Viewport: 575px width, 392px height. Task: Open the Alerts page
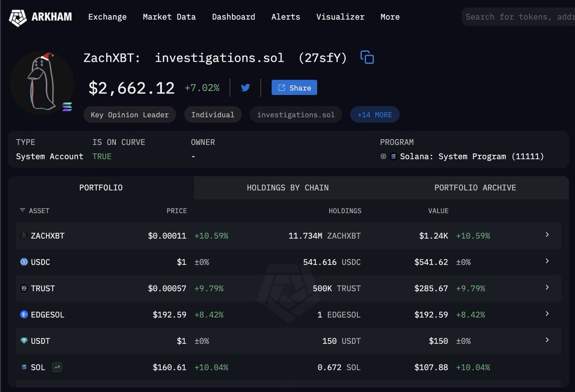(286, 17)
